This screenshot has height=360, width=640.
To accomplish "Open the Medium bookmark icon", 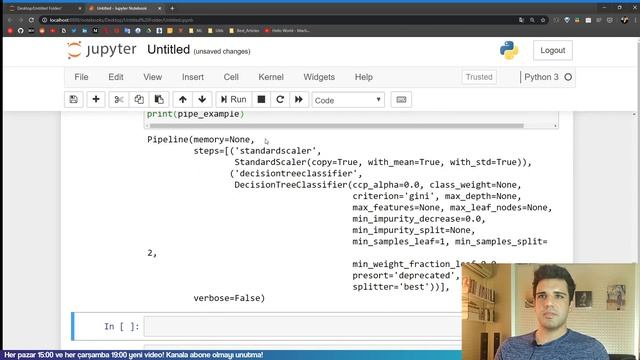I will click(95, 31).
